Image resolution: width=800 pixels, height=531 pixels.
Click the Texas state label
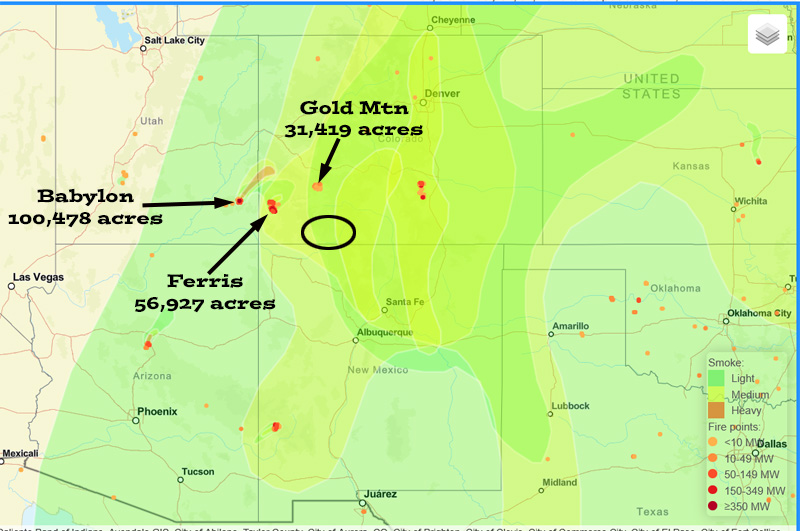point(652,512)
